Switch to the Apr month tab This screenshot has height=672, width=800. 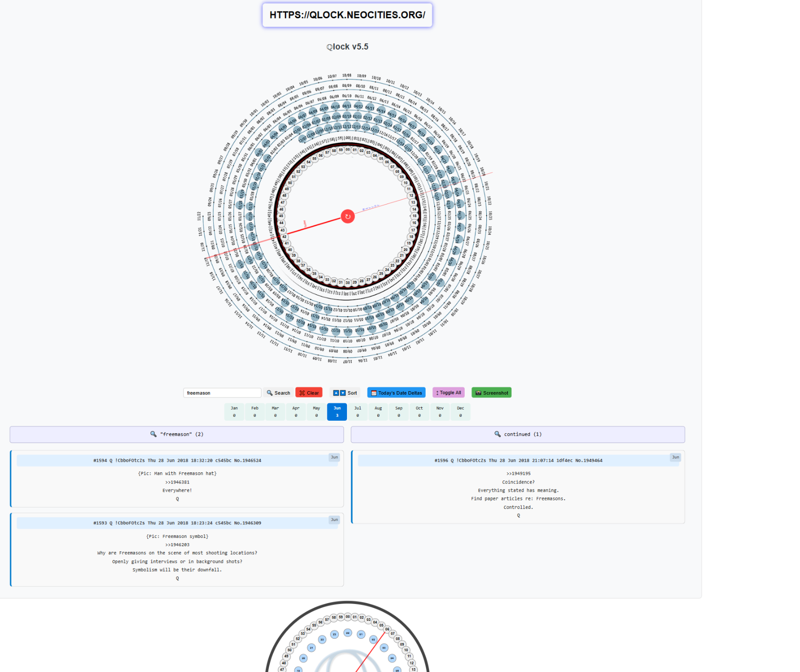point(296,411)
